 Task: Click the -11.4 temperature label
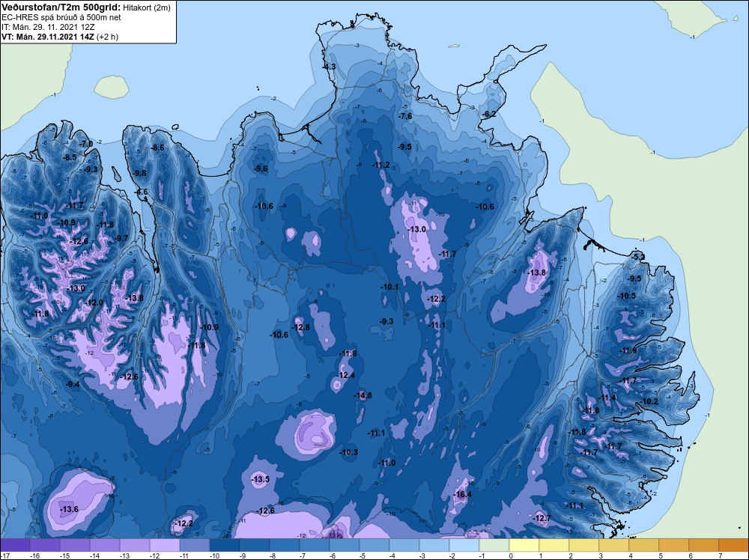(607, 398)
